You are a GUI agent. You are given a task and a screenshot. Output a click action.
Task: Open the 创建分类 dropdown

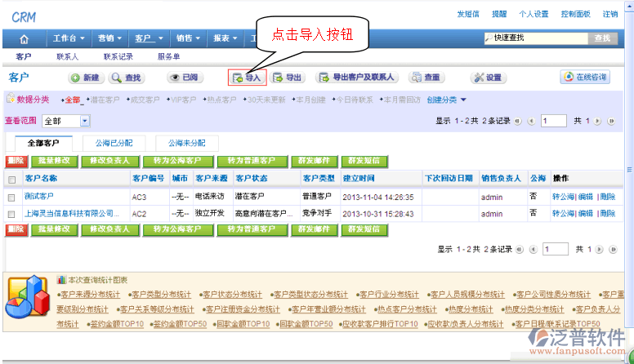(x=446, y=100)
